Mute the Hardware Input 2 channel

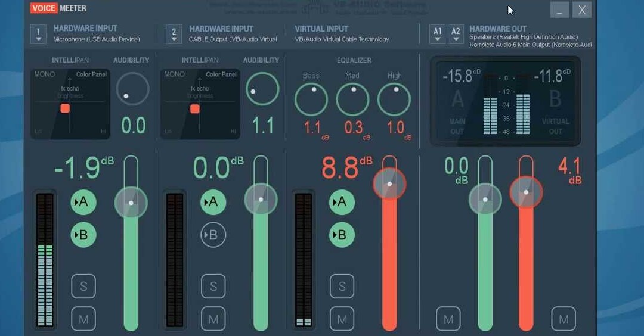(213, 319)
